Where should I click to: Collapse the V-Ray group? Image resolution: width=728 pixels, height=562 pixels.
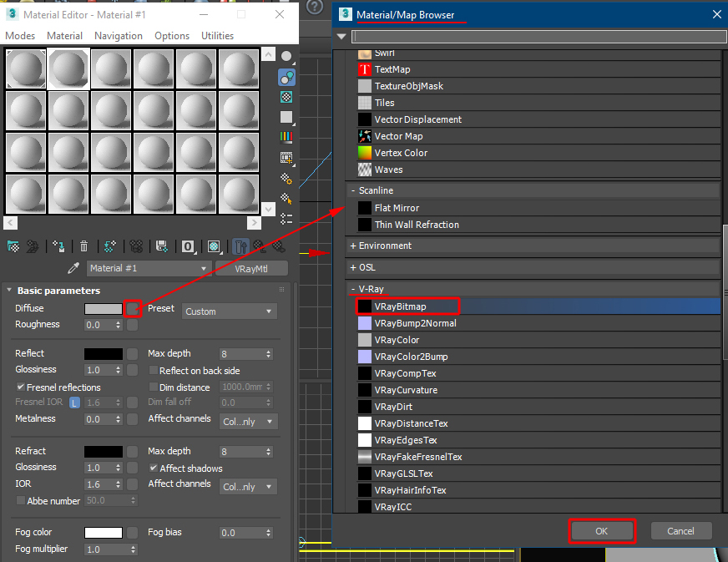pyautogui.click(x=353, y=289)
